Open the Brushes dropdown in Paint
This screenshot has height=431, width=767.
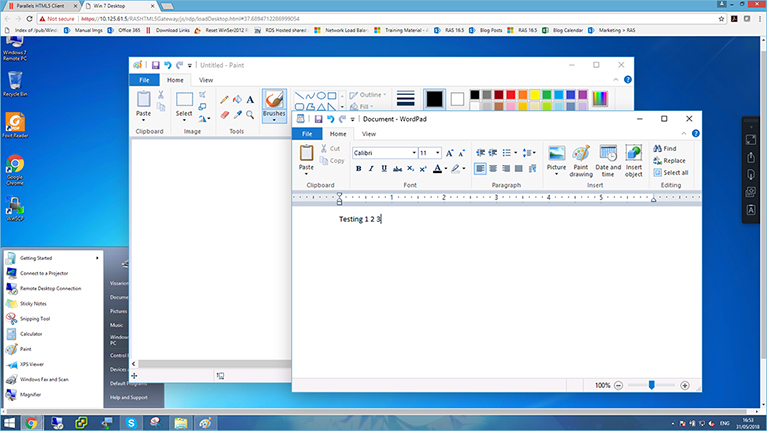(274, 116)
